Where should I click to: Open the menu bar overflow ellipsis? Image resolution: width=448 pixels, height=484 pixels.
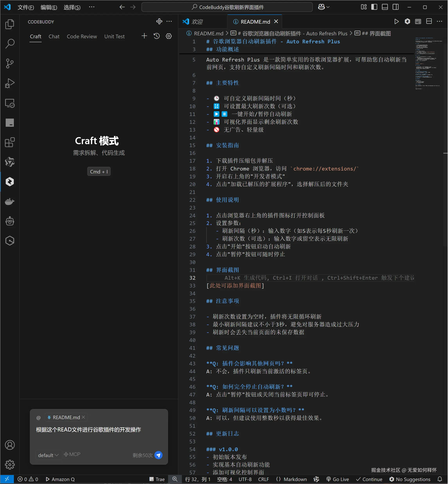pyautogui.click(x=92, y=7)
